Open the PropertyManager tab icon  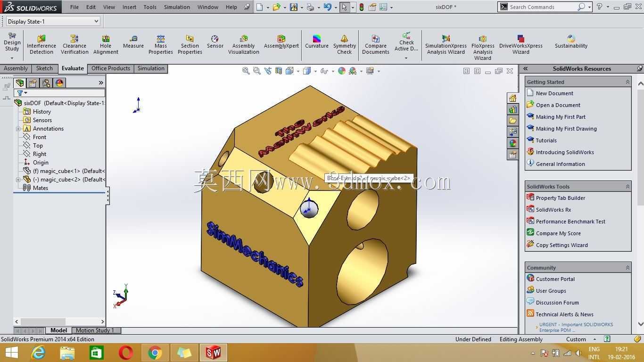click(33, 83)
